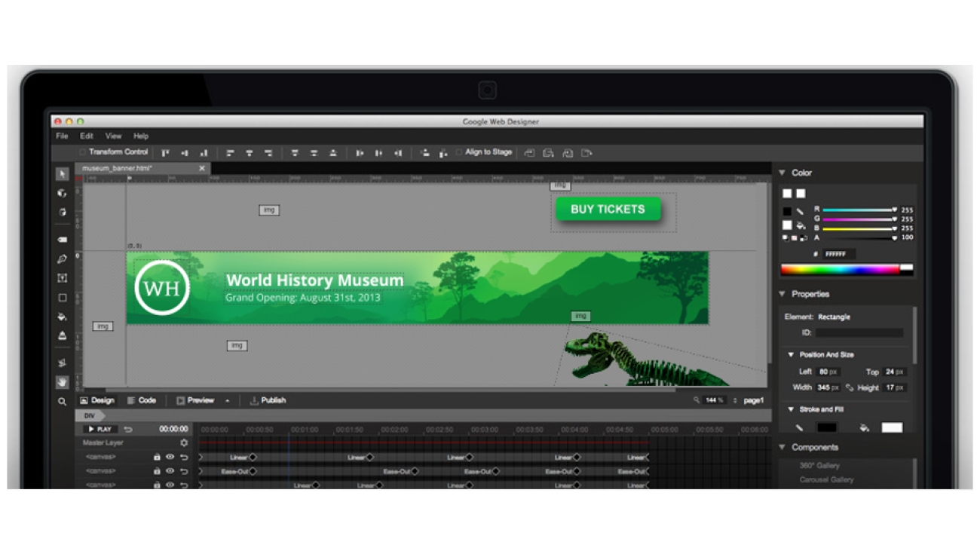Screen dimensions: 980x554
Task: Click the Width input field
Action: (x=827, y=387)
